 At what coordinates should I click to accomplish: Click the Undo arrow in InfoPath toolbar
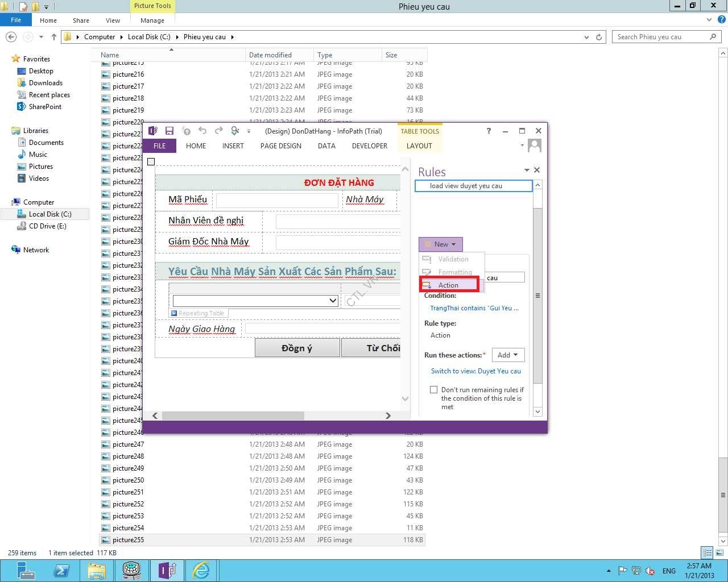tap(202, 131)
